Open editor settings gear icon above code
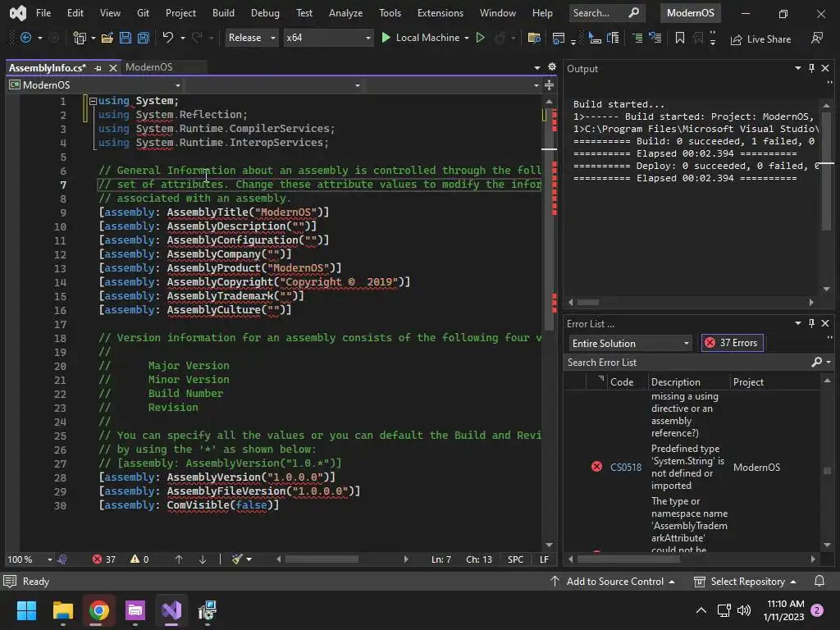The image size is (840, 630). tap(552, 67)
